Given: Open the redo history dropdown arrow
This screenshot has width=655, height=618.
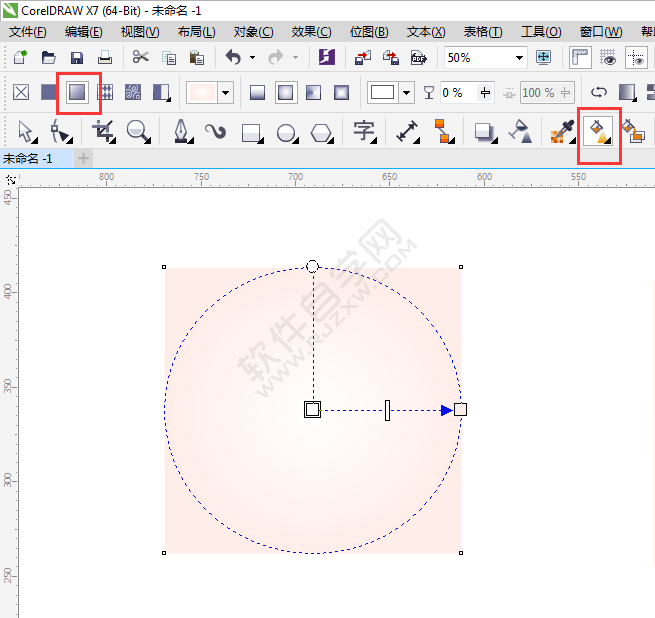Looking at the screenshot, I should 295,57.
